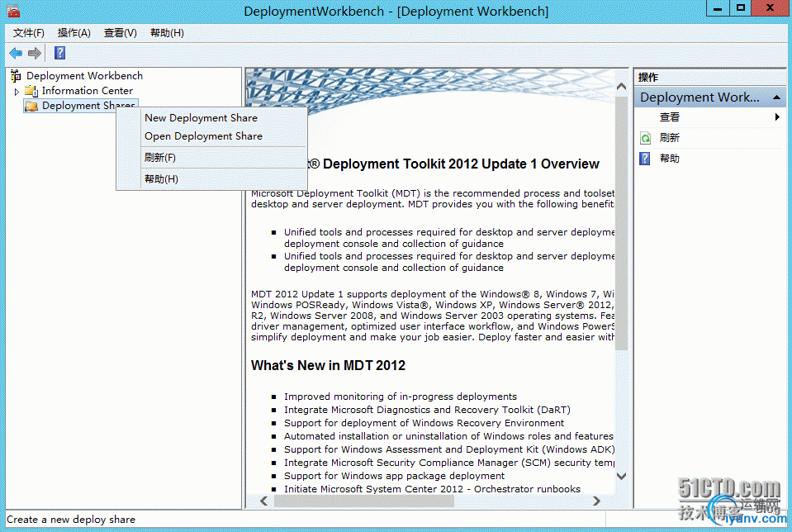Open the 查看(V) menu
Viewport: 792px width, 532px height.
121,33
